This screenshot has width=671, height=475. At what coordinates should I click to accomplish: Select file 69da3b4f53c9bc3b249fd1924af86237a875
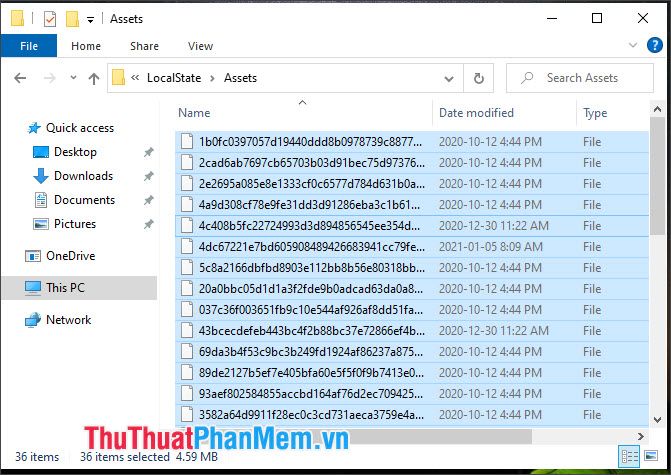click(x=412, y=351)
